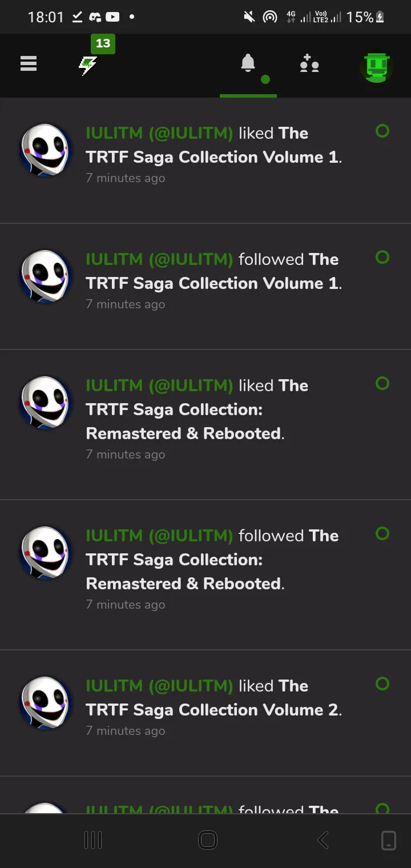Mark liked Volume 2 notification as read
411x868 pixels.
tap(382, 684)
